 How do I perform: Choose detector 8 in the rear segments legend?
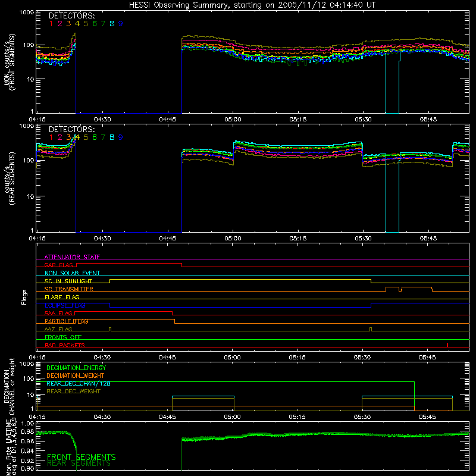pyautogui.click(x=112, y=137)
